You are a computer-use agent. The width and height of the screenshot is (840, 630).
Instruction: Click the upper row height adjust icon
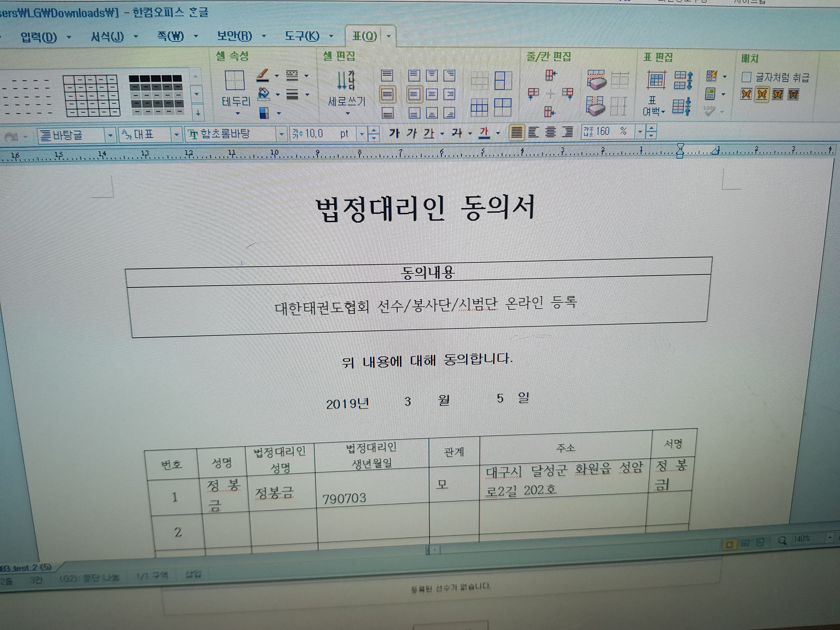(683, 80)
